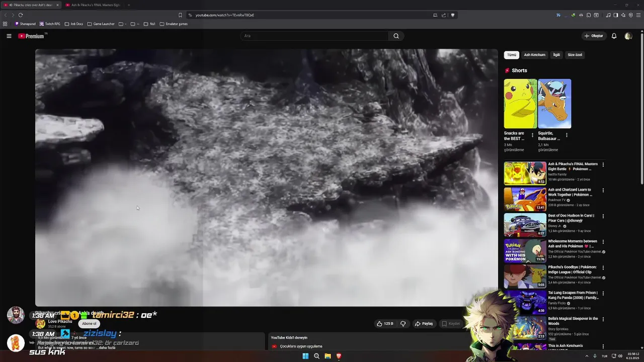The image size is (644, 362).
Task: Open the Emulator games bookmark folder
Action: click(174, 24)
